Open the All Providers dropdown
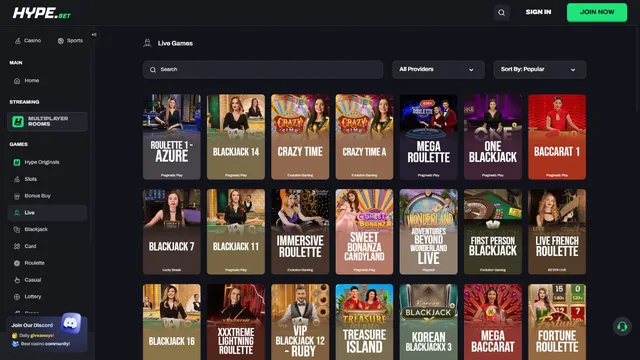 tap(438, 69)
